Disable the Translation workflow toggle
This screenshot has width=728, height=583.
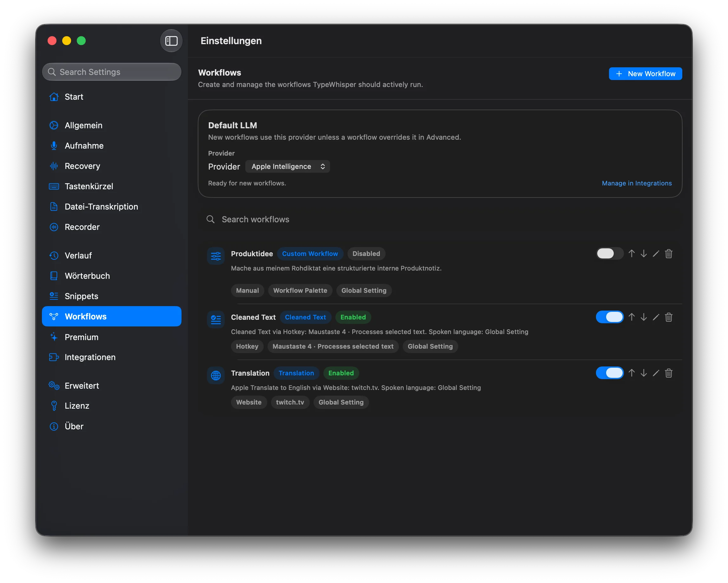pos(610,373)
